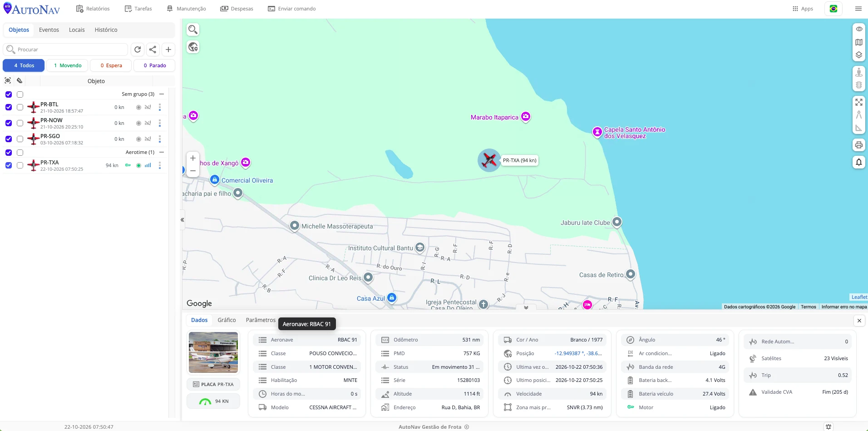Screen dimensions: 868x431
Task: Show 4 Todos objects
Action: coord(24,65)
